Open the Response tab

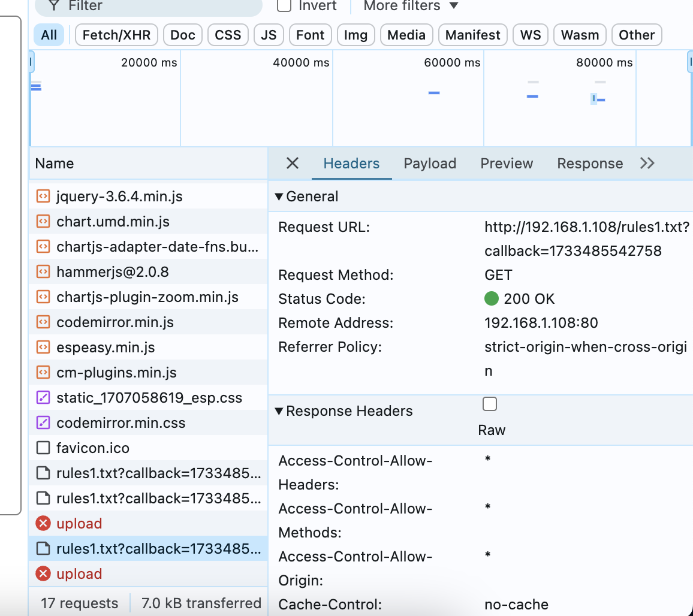point(590,164)
